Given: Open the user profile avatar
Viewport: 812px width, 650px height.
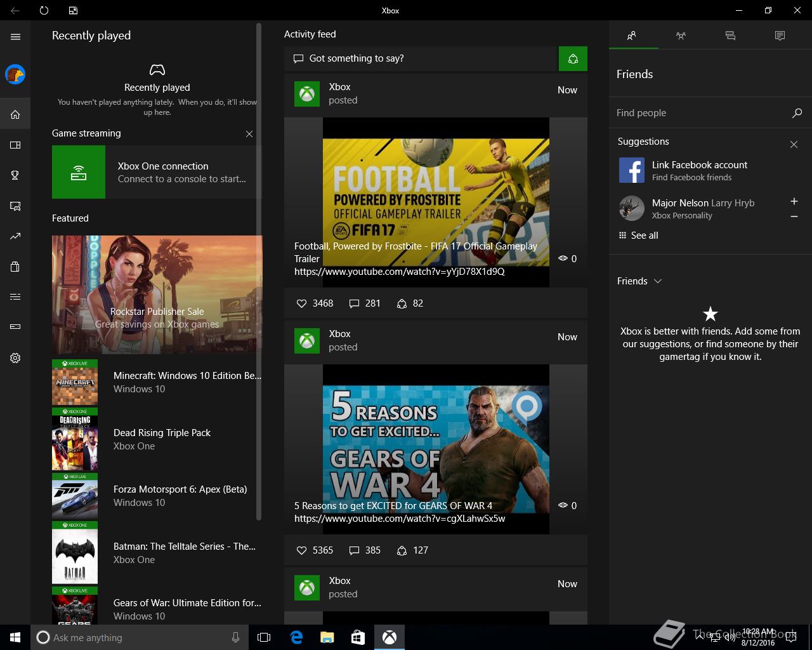Looking at the screenshot, I should pos(15,74).
